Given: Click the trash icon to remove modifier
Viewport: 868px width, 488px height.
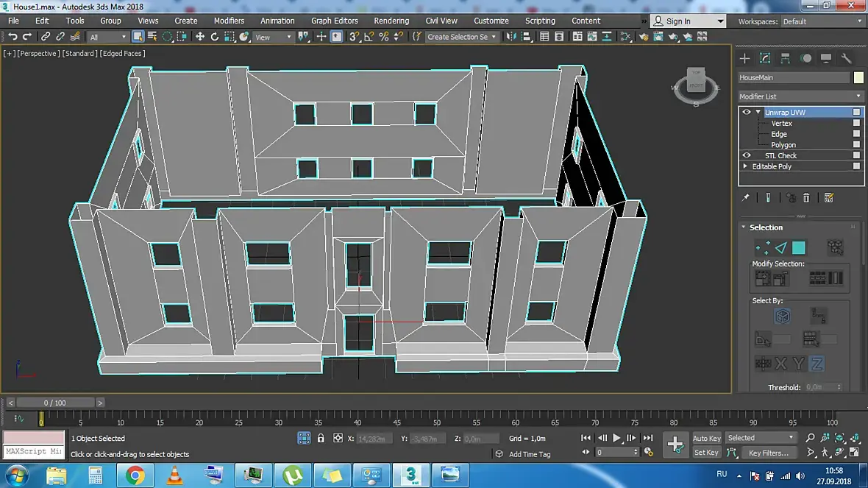Looking at the screenshot, I should click(806, 198).
